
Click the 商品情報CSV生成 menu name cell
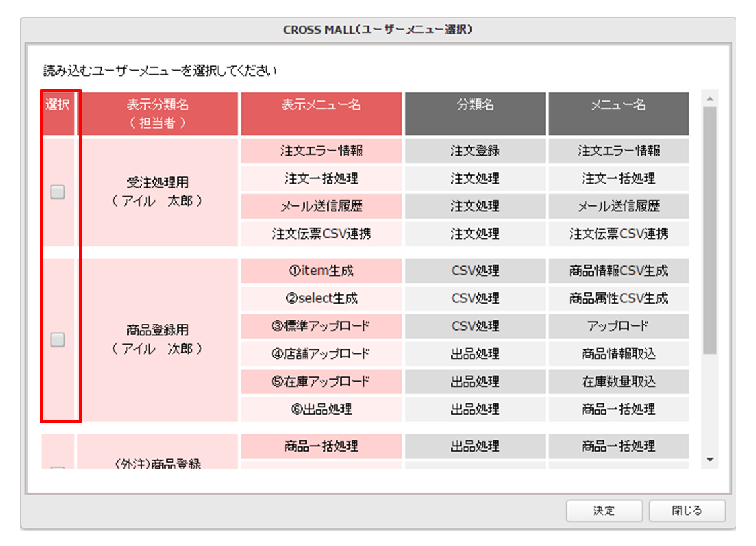[619, 271]
